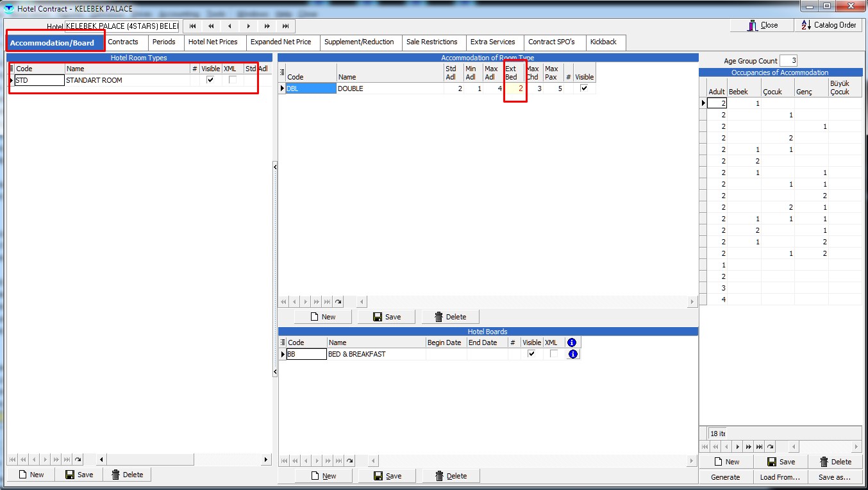Save the hotel room types

(x=79, y=475)
